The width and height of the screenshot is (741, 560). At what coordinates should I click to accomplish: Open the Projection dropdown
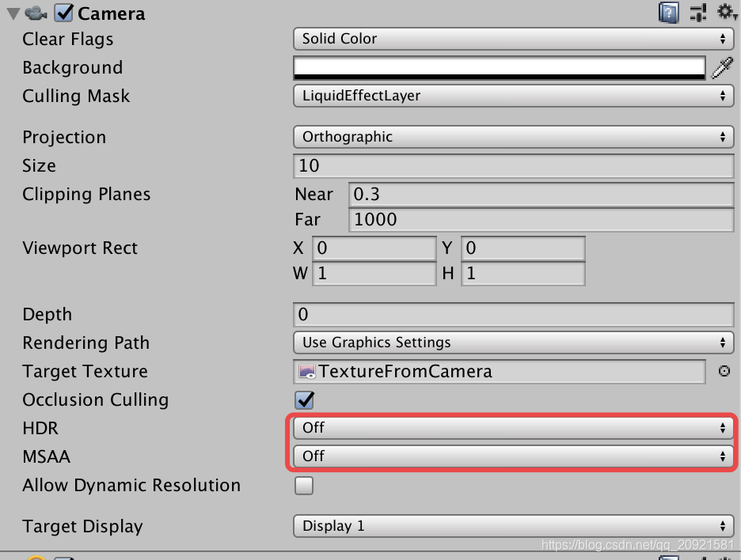point(513,136)
